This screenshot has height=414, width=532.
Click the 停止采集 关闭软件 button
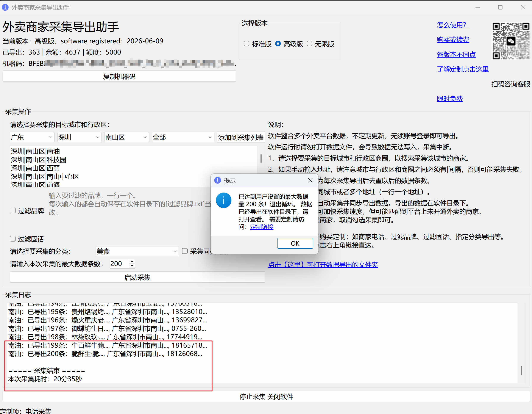[266, 397]
